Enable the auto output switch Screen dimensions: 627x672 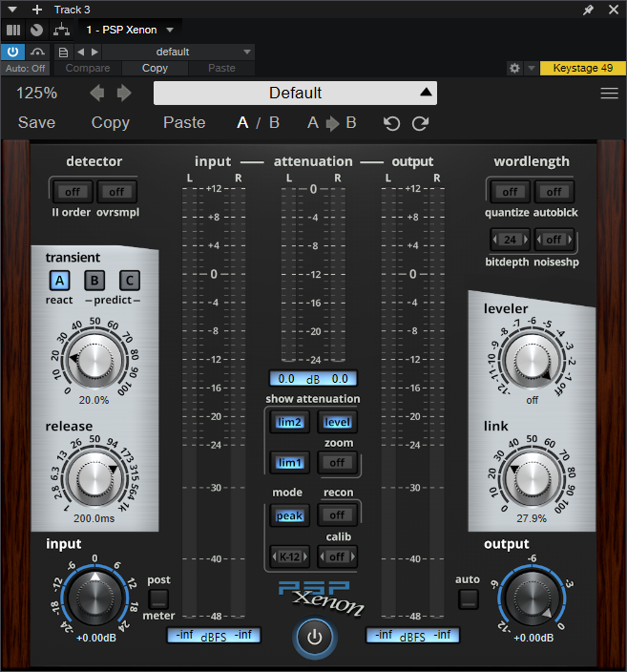pyautogui.click(x=469, y=599)
